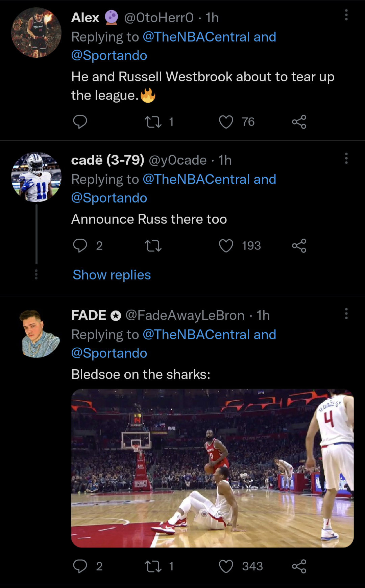365x588 pixels.
Task: Expand thread with Show replies
Action: point(112,275)
